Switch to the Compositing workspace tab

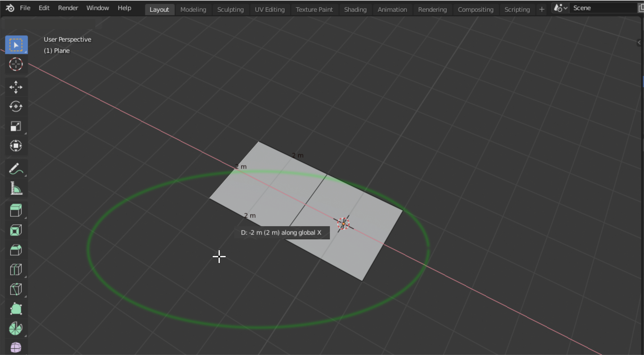click(x=476, y=10)
